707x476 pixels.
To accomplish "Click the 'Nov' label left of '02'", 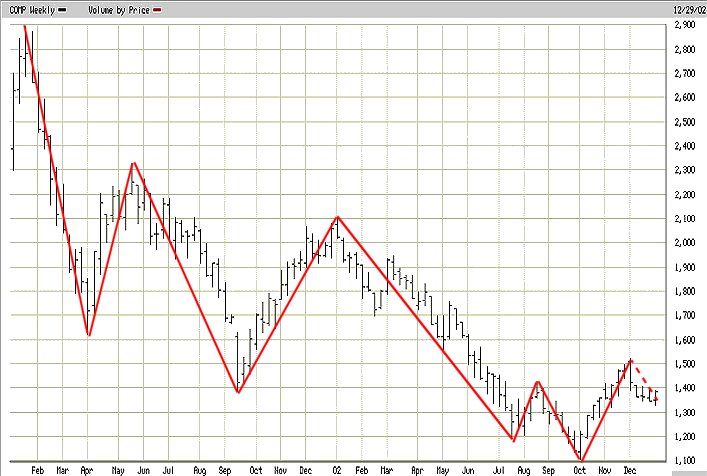I will (280, 470).
